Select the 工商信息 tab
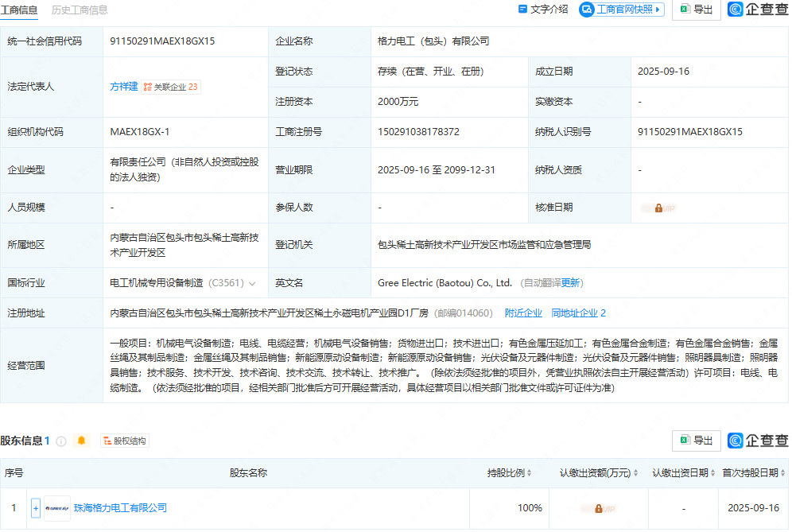 (21, 10)
